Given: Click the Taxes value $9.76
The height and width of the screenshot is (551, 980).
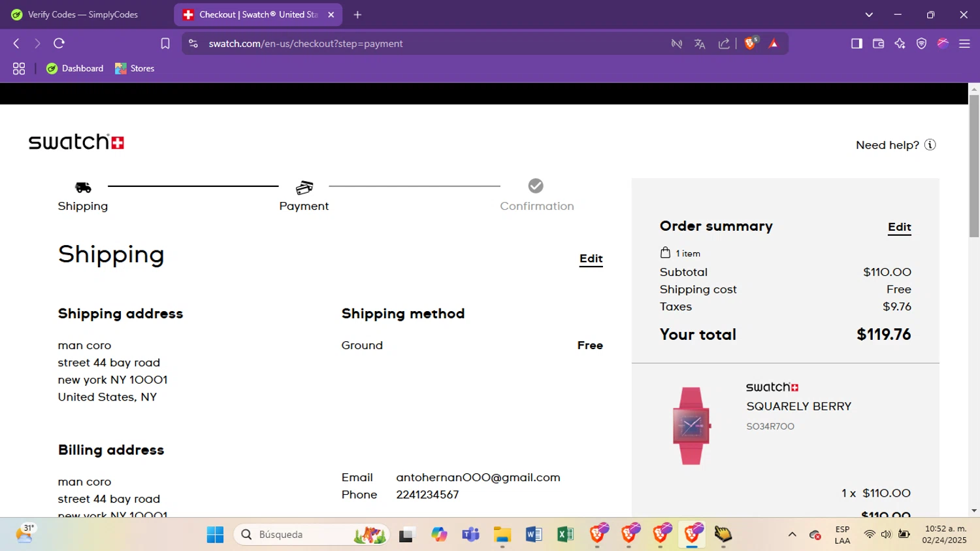Looking at the screenshot, I should (897, 307).
